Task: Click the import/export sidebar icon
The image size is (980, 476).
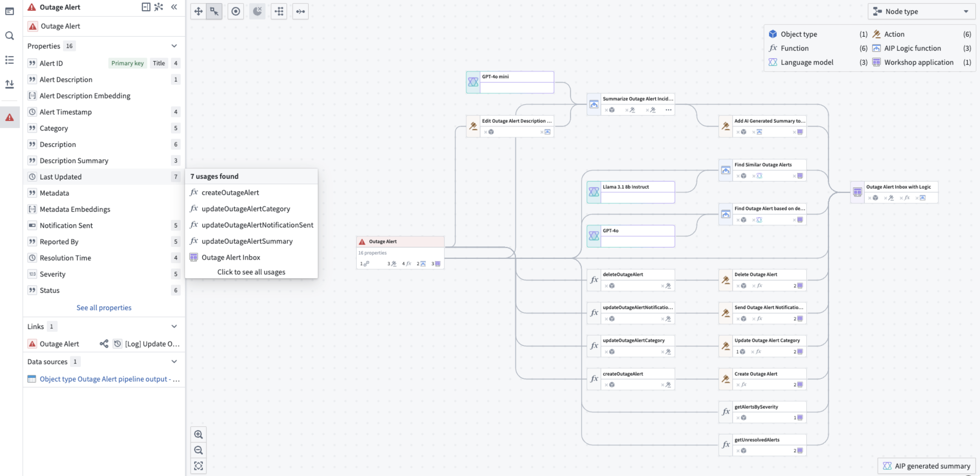Action: click(9, 84)
